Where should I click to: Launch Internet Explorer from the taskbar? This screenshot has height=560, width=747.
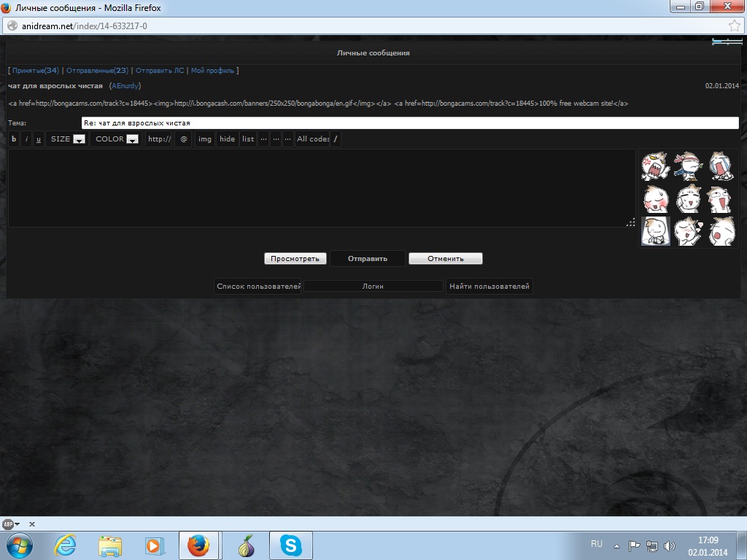65,545
